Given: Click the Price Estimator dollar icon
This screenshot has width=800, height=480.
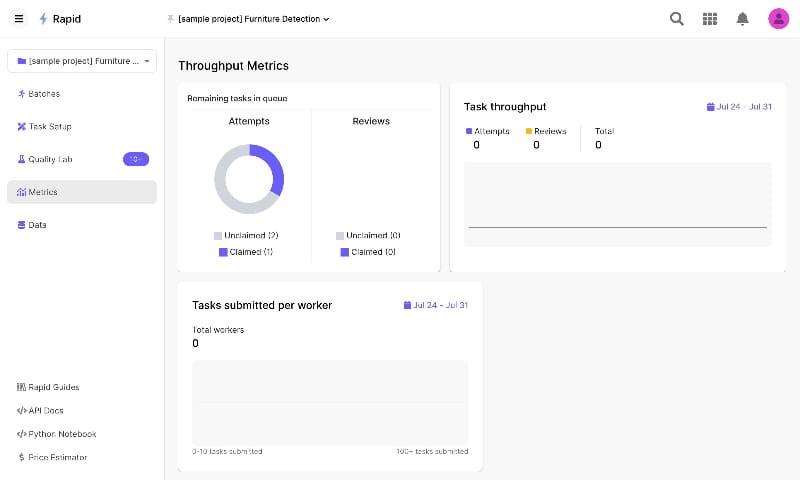Looking at the screenshot, I should click(x=21, y=458).
